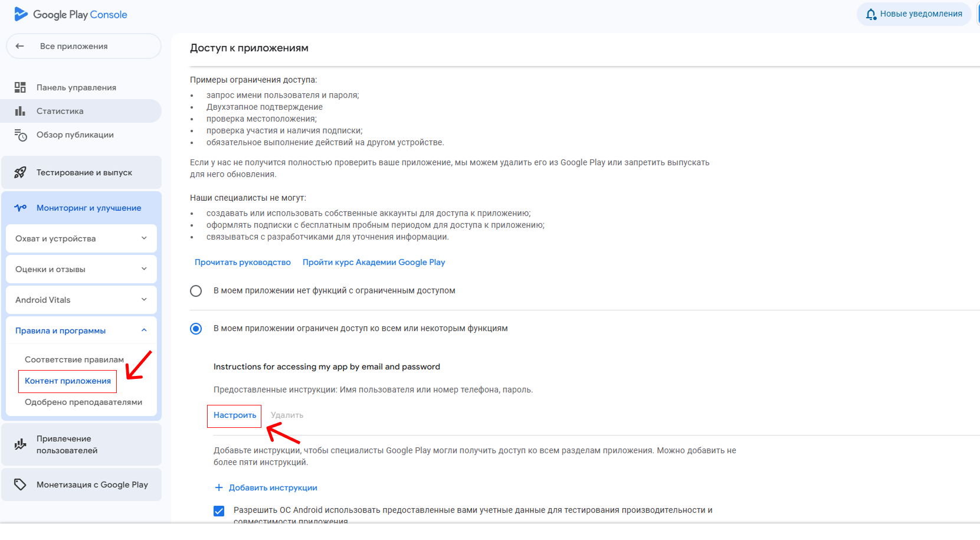
Task: Select radio: no restricted access features
Action: click(196, 291)
